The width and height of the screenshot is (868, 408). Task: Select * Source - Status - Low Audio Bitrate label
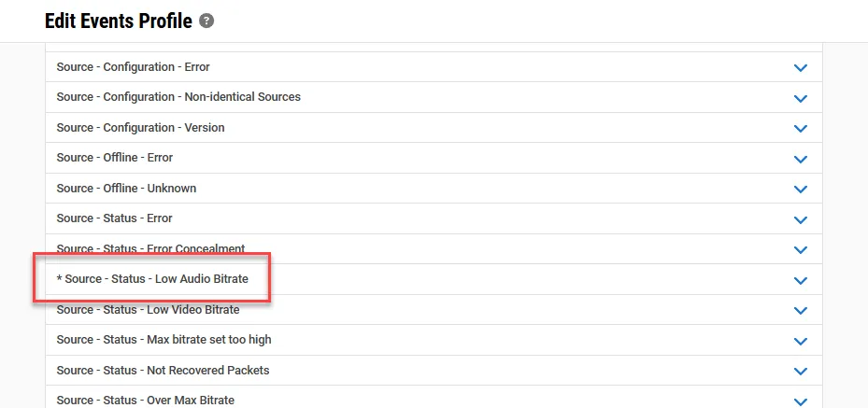pos(152,278)
